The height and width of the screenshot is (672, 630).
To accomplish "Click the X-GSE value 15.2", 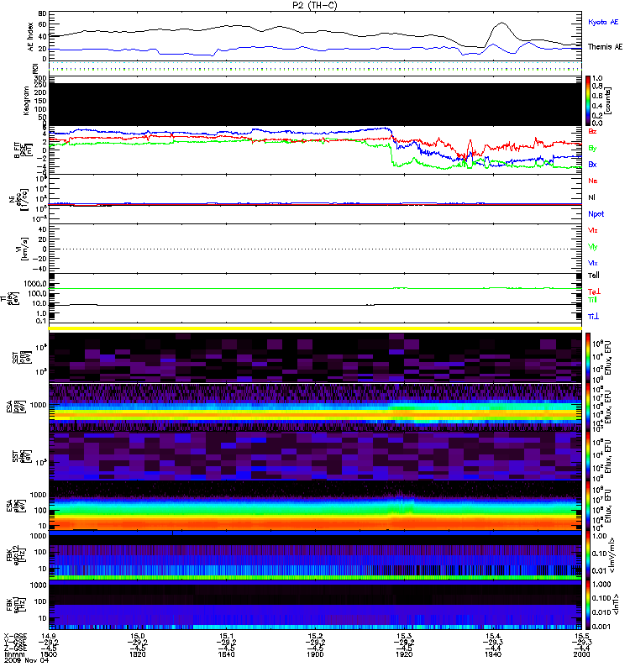I will click(315, 636).
